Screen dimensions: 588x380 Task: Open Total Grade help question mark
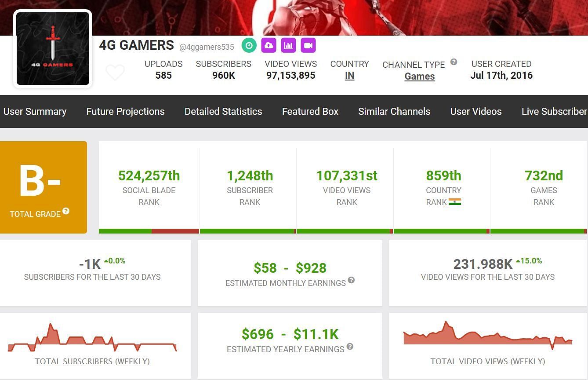click(66, 211)
